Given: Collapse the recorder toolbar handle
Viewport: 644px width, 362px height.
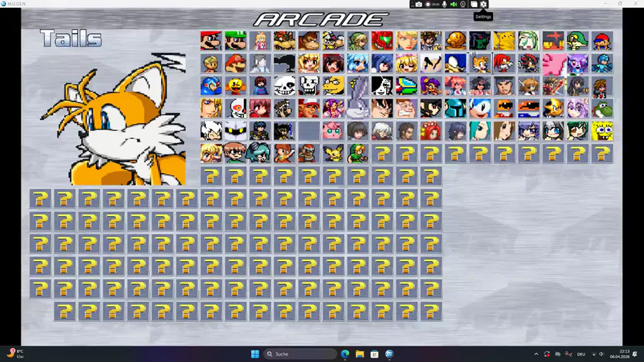Looking at the screenshot, I should coord(412,4).
